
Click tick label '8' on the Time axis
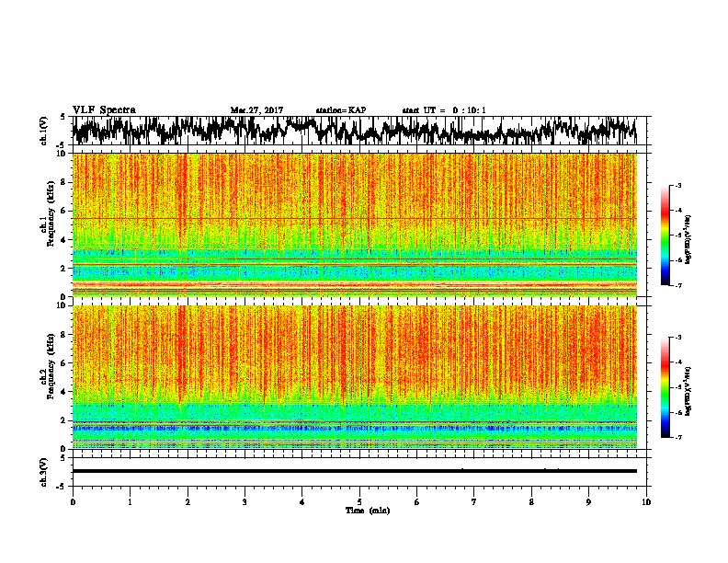coord(531,502)
